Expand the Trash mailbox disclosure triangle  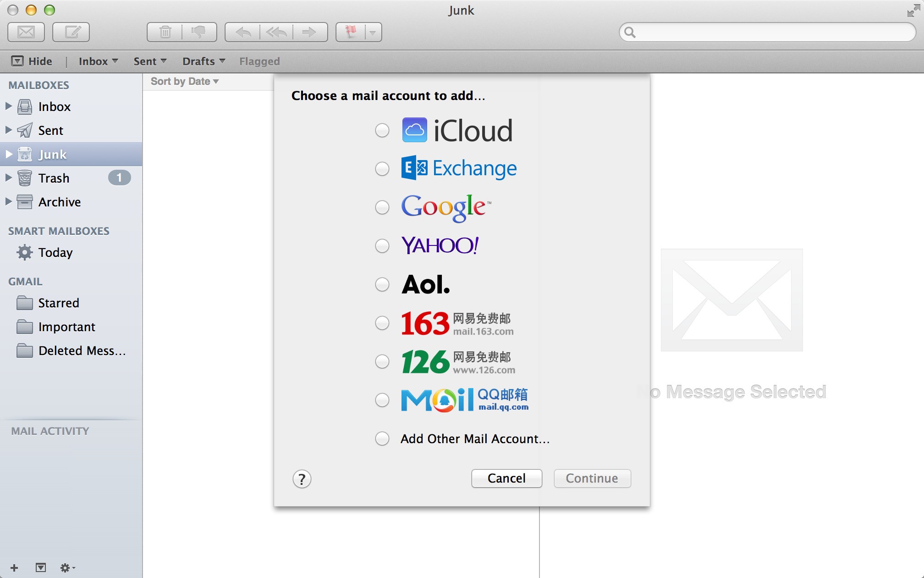click(x=8, y=178)
